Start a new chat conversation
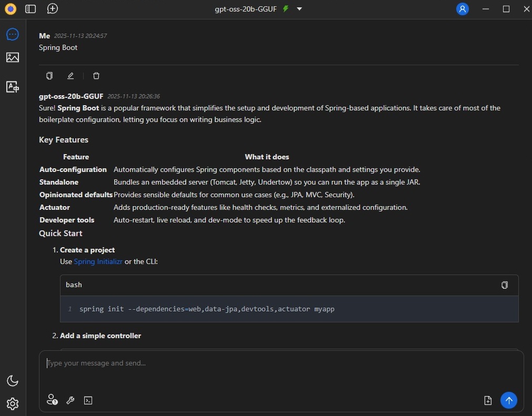This screenshot has width=532, height=416. click(x=52, y=9)
